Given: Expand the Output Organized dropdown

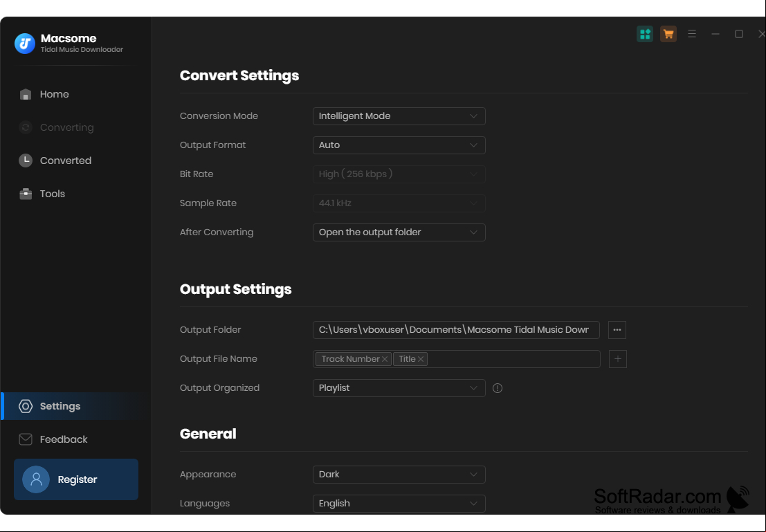Looking at the screenshot, I should pyautogui.click(x=399, y=388).
